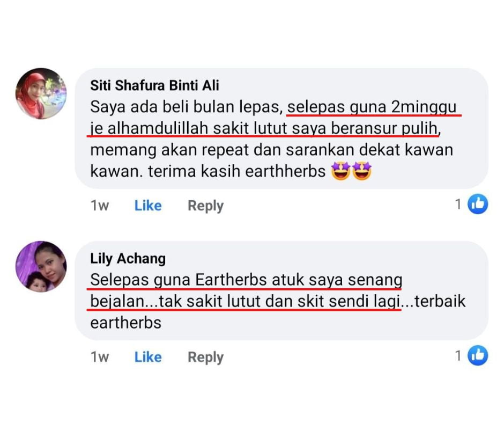Click the underlined text "selepas guna 2minggu"
This screenshot has width=504, height=423.
tap(374, 107)
